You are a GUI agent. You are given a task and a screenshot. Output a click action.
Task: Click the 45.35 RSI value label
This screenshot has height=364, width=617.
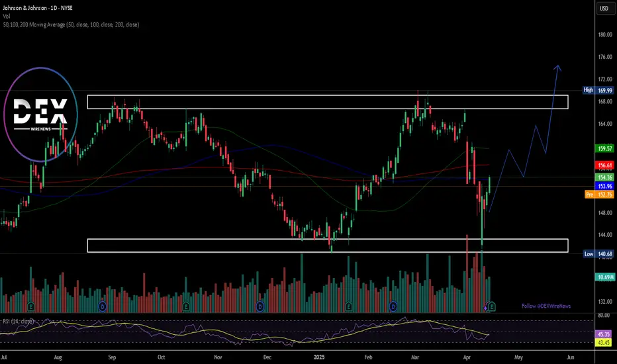click(x=604, y=334)
